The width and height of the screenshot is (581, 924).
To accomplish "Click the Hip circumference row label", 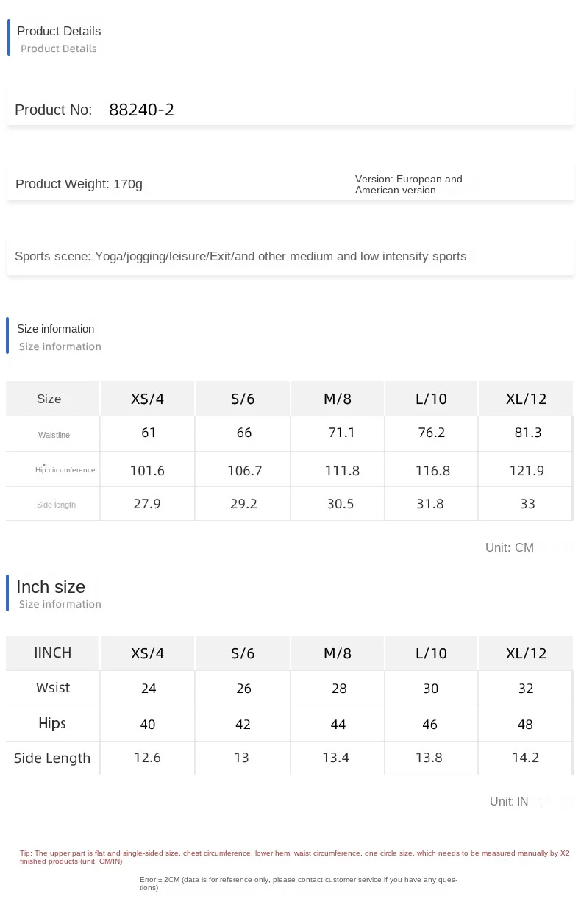I will 65,470.
